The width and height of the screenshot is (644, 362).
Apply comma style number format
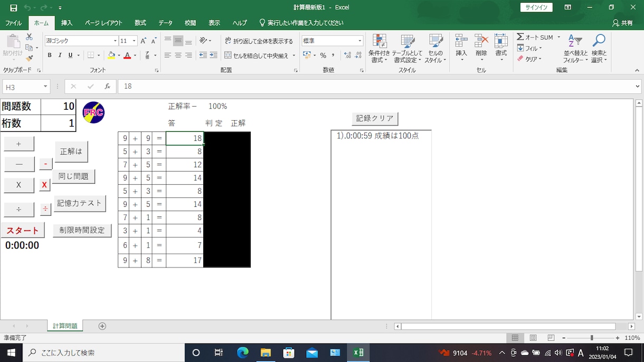pyautogui.click(x=334, y=55)
